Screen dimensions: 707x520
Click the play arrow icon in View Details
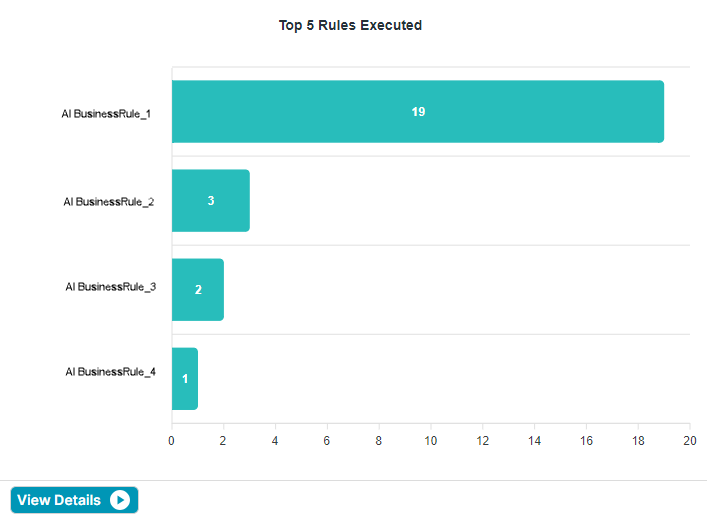coord(120,500)
